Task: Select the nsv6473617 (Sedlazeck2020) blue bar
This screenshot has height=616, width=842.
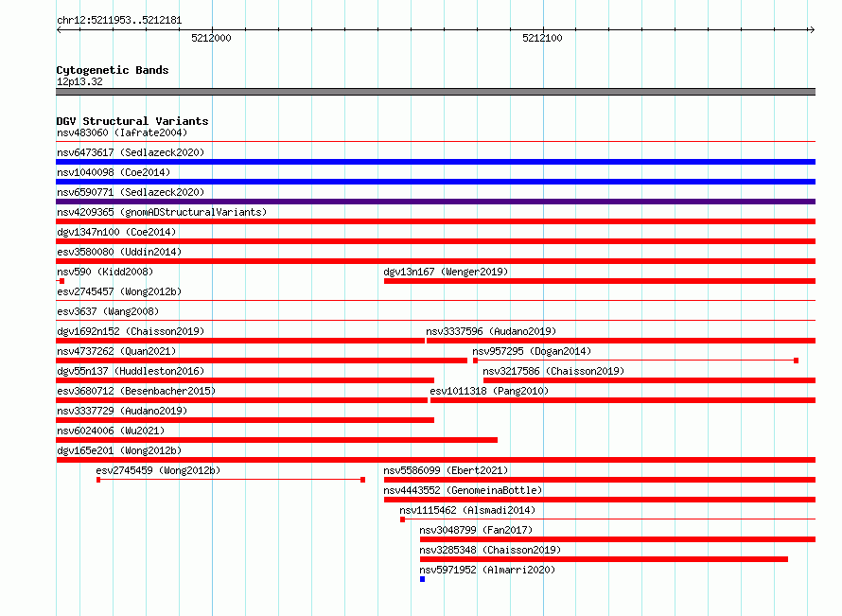Action: click(x=435, y=162)
